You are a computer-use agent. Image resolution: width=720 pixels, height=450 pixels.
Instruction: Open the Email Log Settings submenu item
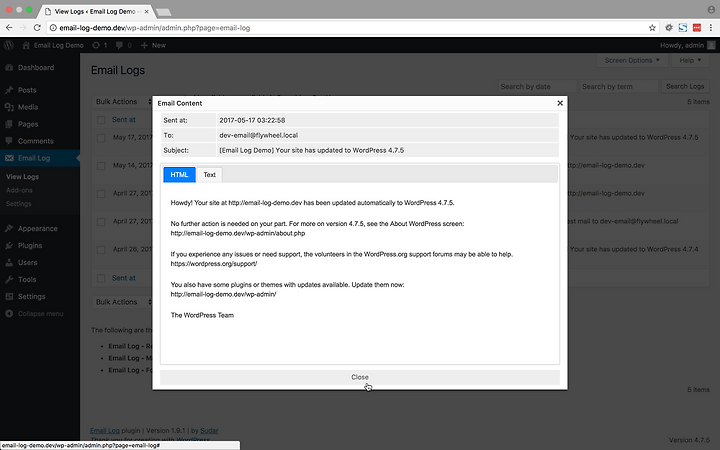(19, 203)
